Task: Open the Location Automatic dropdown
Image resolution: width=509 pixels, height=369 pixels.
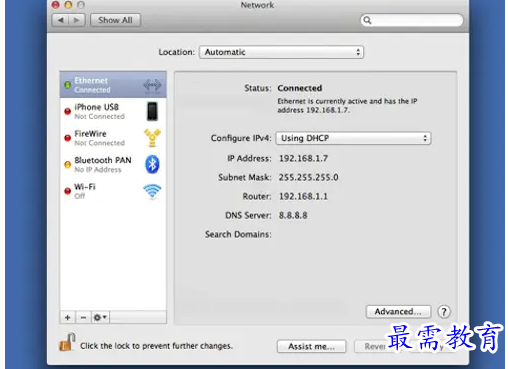Action: (281, 52)
